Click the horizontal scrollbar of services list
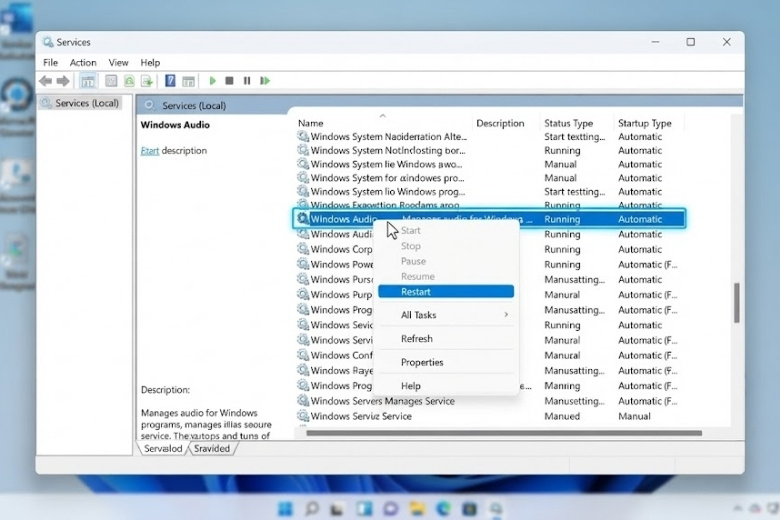780x520 pixels. click(x=503, y=433)
